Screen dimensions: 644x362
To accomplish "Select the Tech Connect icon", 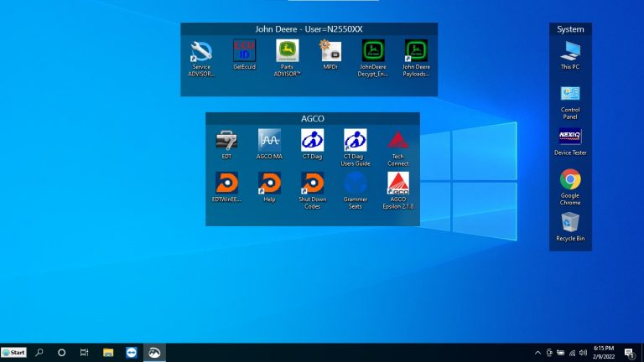I will [398, 140].
